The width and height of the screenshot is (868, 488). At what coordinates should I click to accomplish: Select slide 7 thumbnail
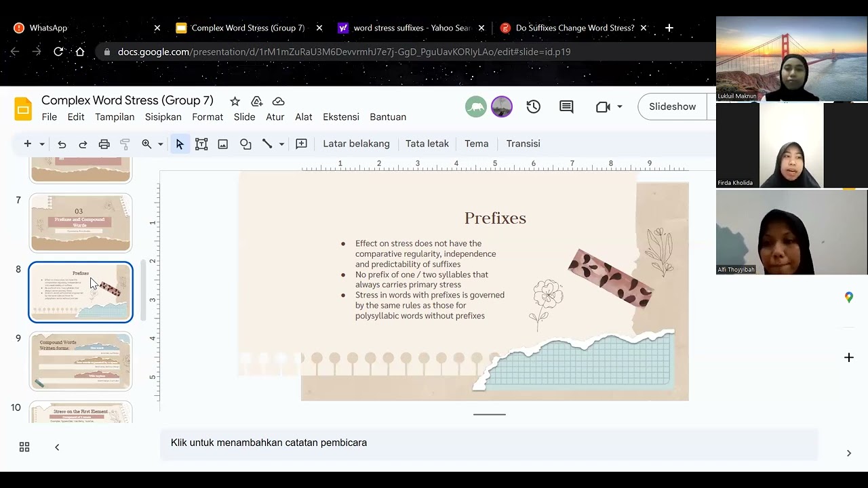[81, 222]
